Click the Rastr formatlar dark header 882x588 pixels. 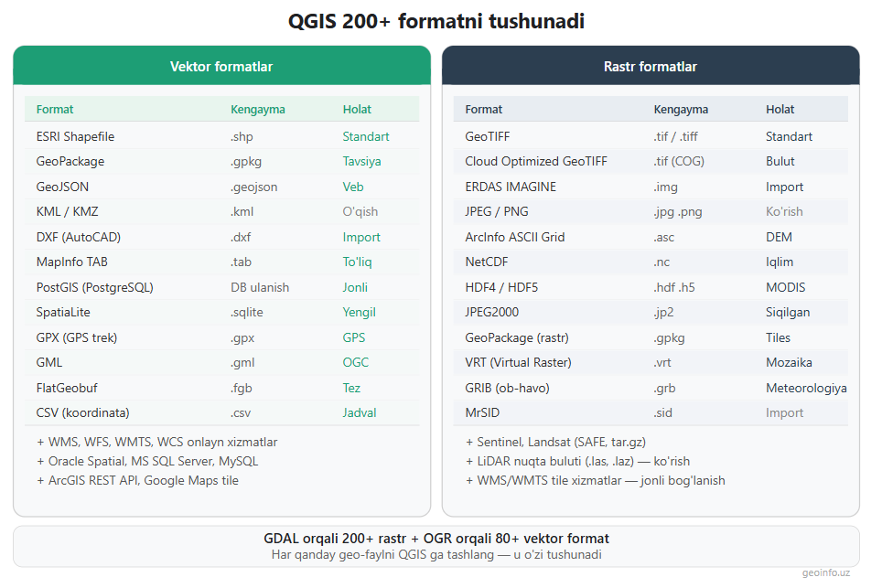[651, 67]
